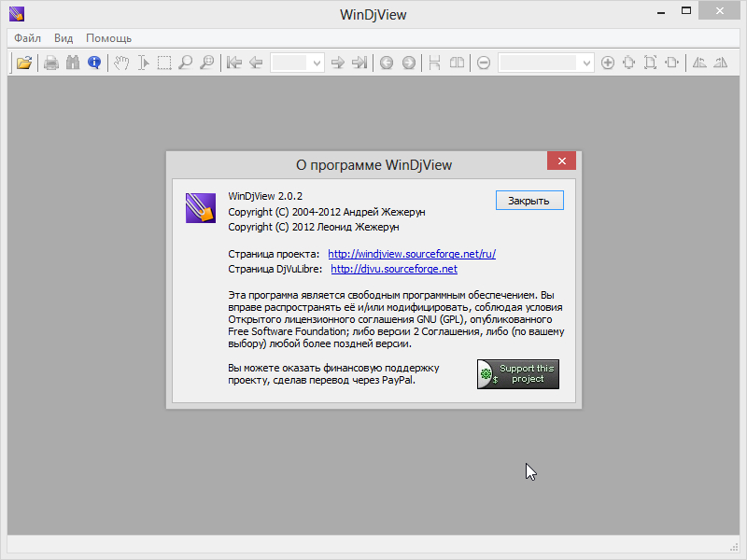Open a DjVu document
The image size is (747, 560).
click(22, 63)
